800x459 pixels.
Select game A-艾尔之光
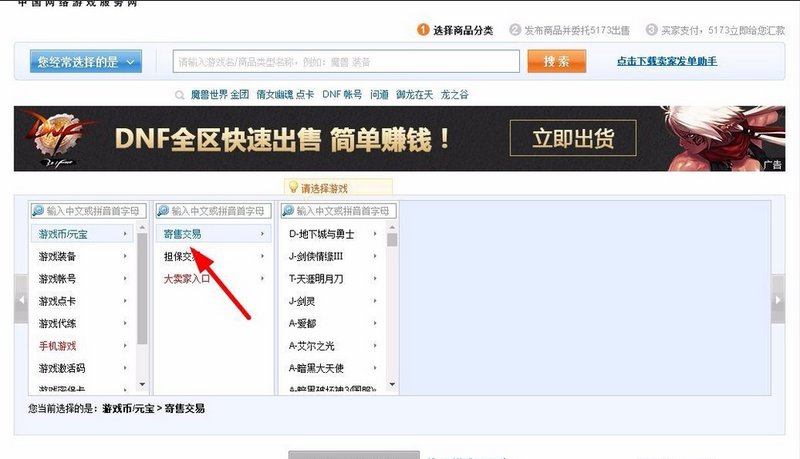(x=333, y=346)
